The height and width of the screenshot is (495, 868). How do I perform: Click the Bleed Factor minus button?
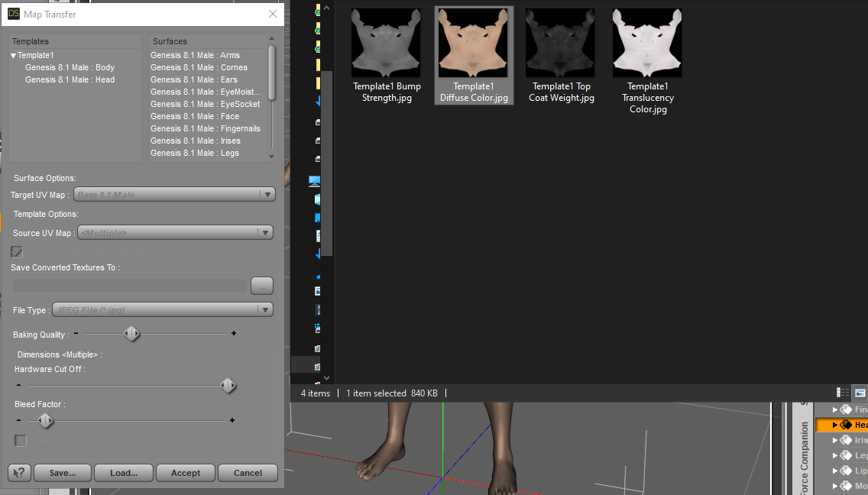[19, 421]
